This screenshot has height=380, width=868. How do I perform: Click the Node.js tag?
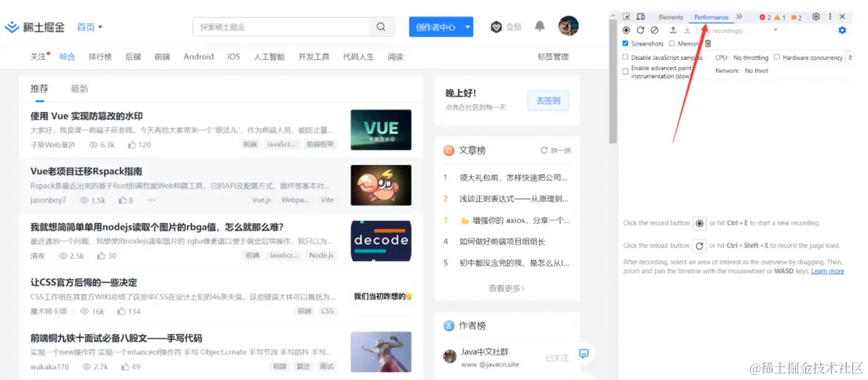[321, 255]
